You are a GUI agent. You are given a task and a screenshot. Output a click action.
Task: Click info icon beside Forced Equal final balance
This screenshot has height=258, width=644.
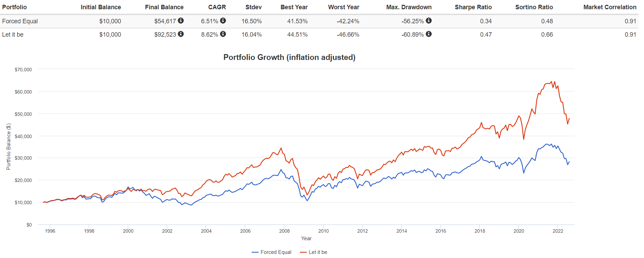[x=181, y=21]
